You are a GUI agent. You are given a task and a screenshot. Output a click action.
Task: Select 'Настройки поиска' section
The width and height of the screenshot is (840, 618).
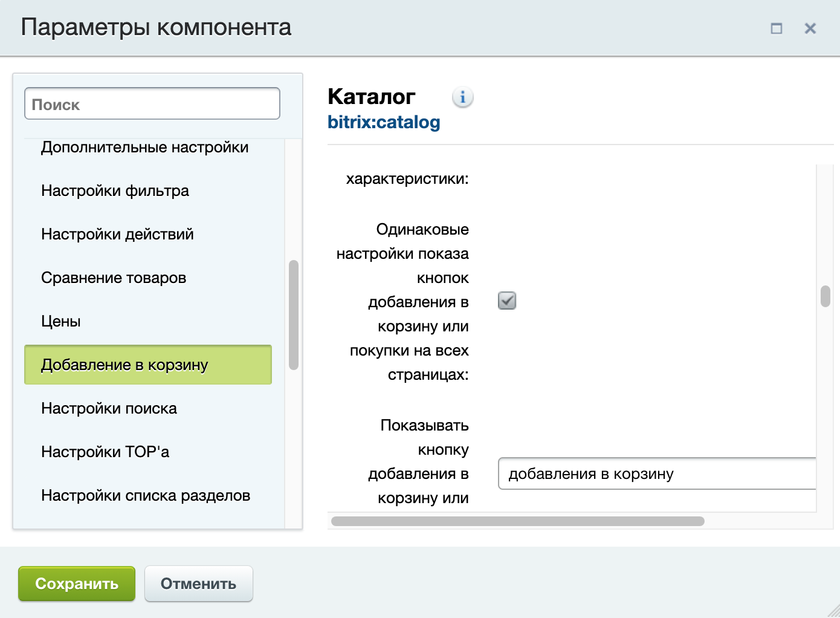109,408
